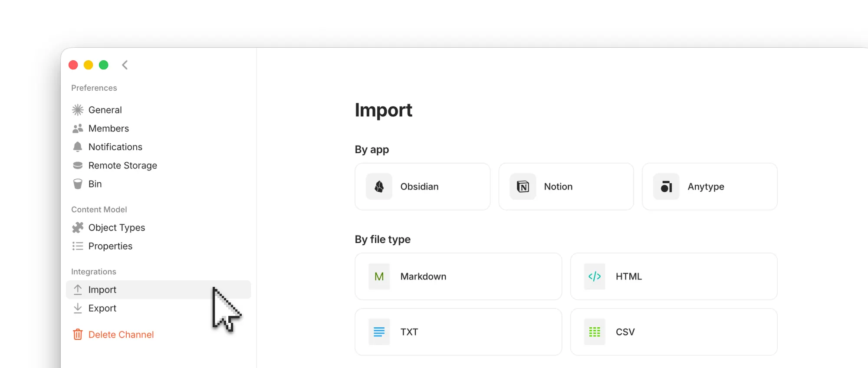
Task: Choose Notion import option
Action: [x=566, y=187]
